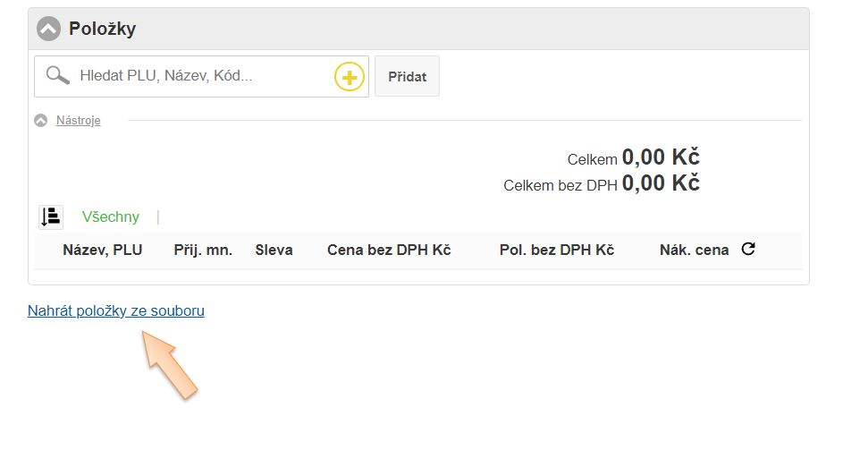Click the Pol. bez DPH Kč header
The height and width of the screenshot is (450, 868).
point(556,250)
